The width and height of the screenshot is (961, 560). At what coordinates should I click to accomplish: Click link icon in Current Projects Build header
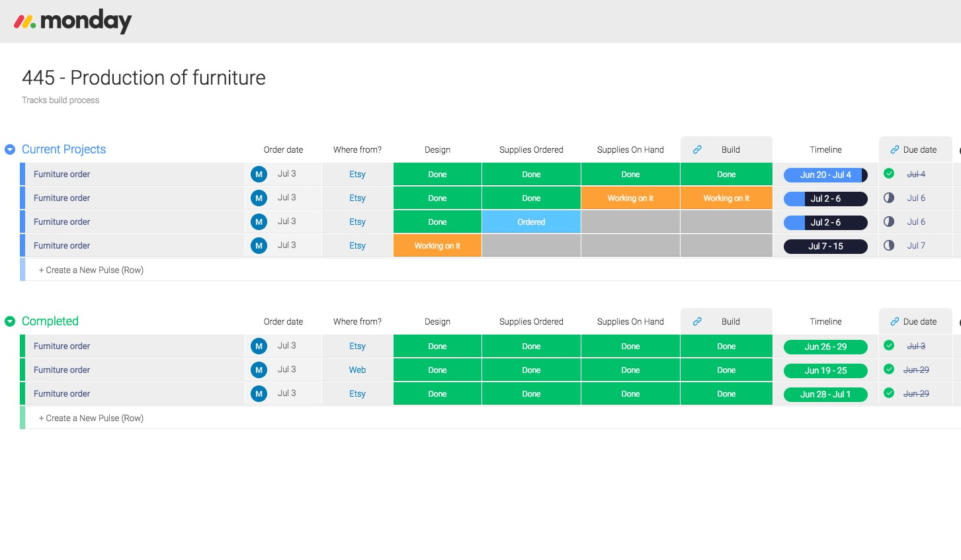(697, 149)
